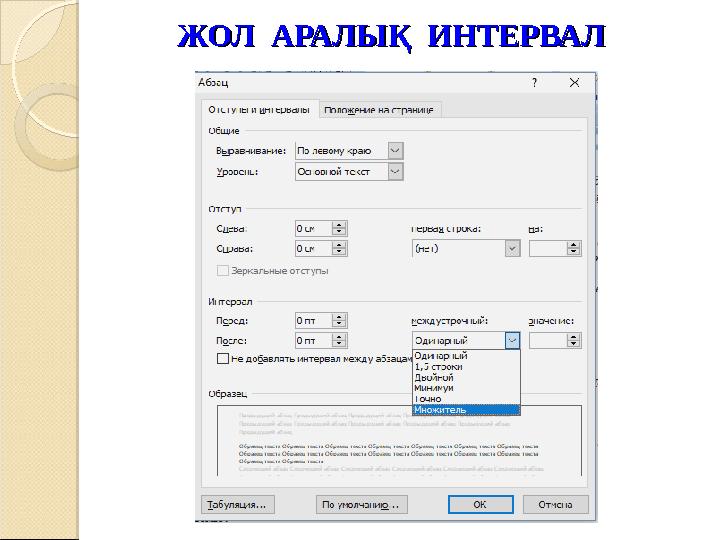
Task: Adjust the Справа indent spinner
Action: (x=339, y=248)
